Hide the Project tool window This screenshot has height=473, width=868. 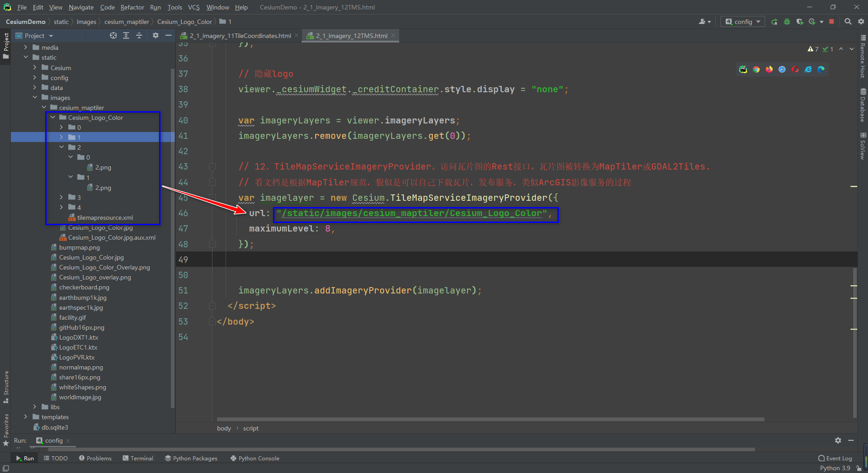click(169, 36)
